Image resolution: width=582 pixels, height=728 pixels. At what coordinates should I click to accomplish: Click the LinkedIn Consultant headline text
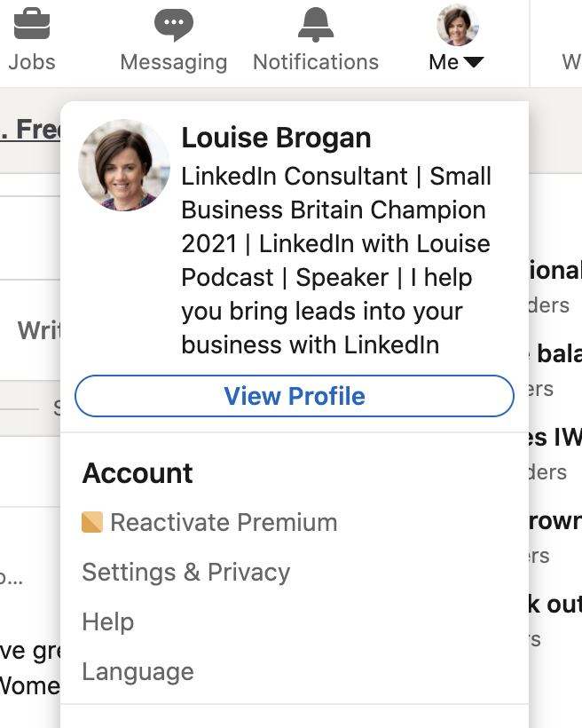[x=336, y=260]
